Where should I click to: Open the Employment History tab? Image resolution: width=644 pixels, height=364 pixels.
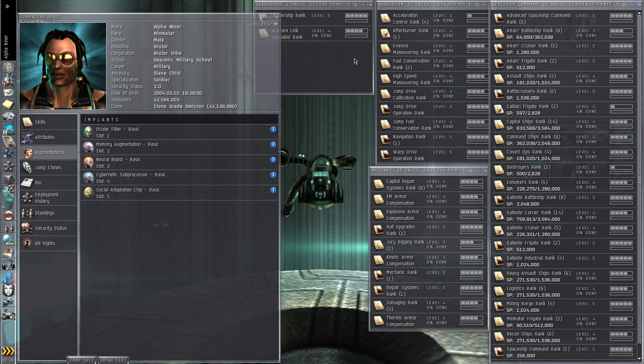click(x=48, y=198)
